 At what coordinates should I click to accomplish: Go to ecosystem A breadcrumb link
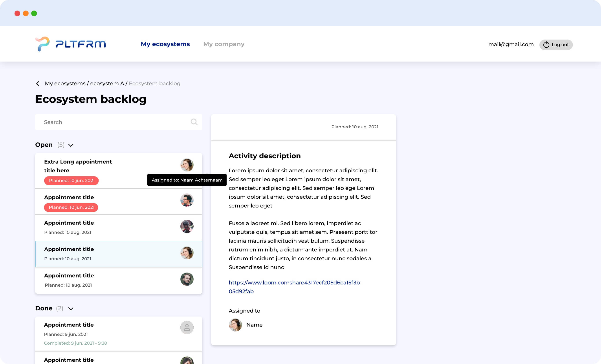point(107,83)
